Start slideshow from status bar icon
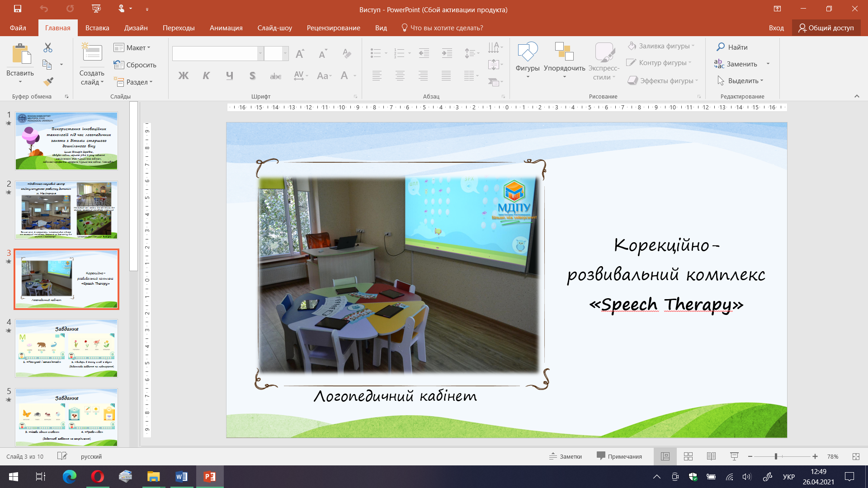 click(x=734, y=456)
